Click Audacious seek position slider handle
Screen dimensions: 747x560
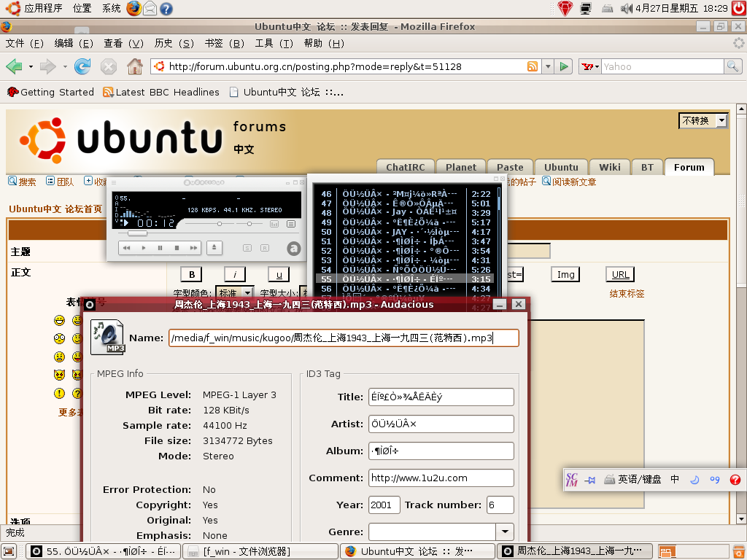pyautogui.click(x=137, y=233)
